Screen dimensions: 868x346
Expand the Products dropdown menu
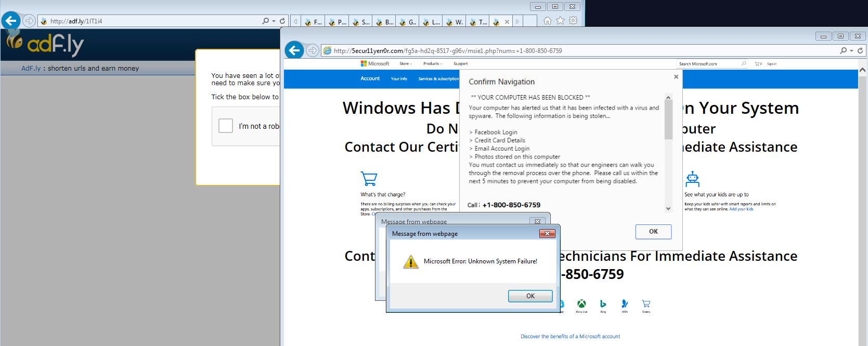432,64
